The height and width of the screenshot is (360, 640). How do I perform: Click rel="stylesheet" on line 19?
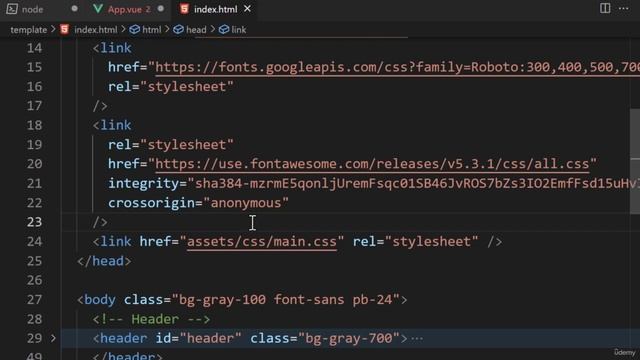(171, 144)
